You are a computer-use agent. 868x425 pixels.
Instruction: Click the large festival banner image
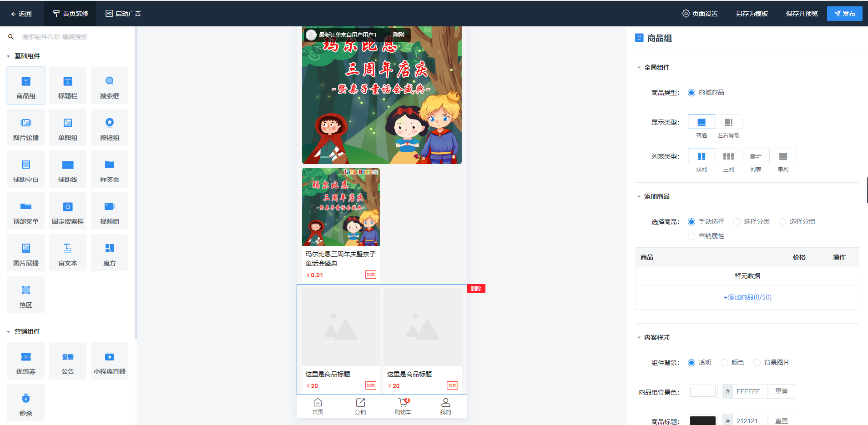[382, 95]
